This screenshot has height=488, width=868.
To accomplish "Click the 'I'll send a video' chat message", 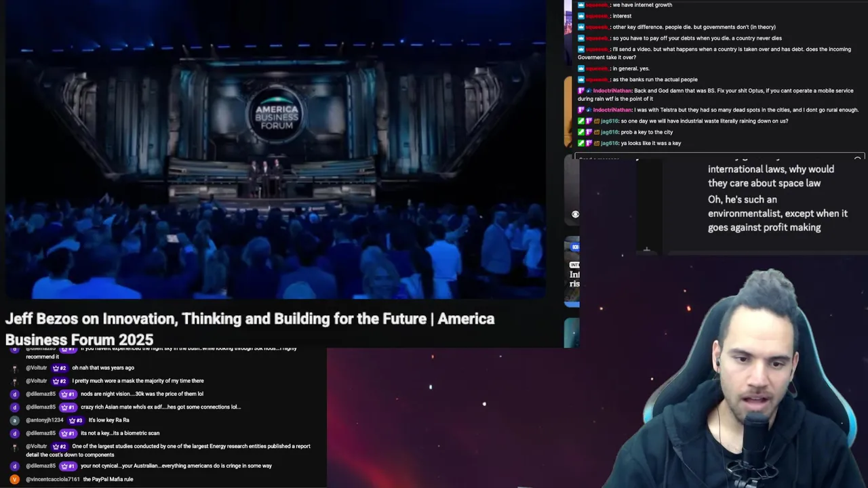I will click(x=714, y=53).
